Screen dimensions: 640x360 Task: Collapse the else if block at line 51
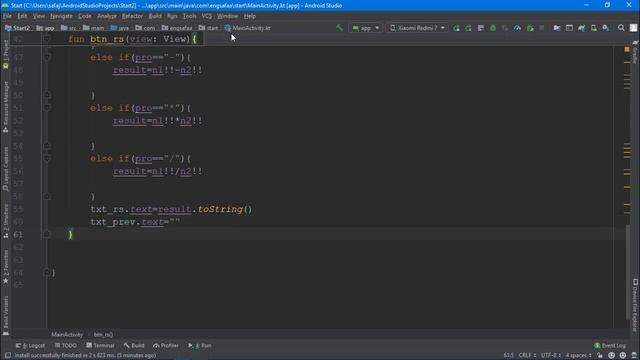(x=47, y=108)
